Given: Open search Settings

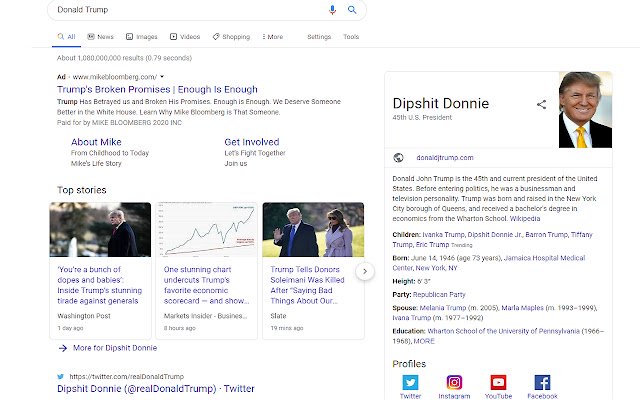Looking at the screenshot, I should tap(319, 37).
